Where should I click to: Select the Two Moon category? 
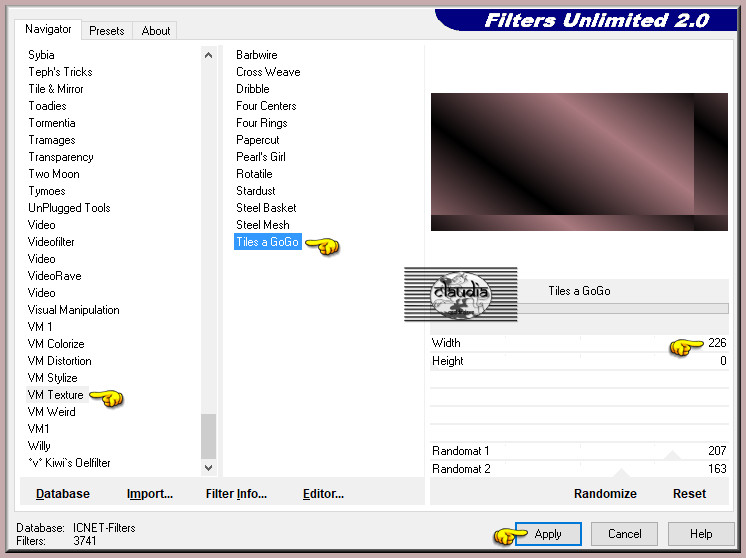54,174
